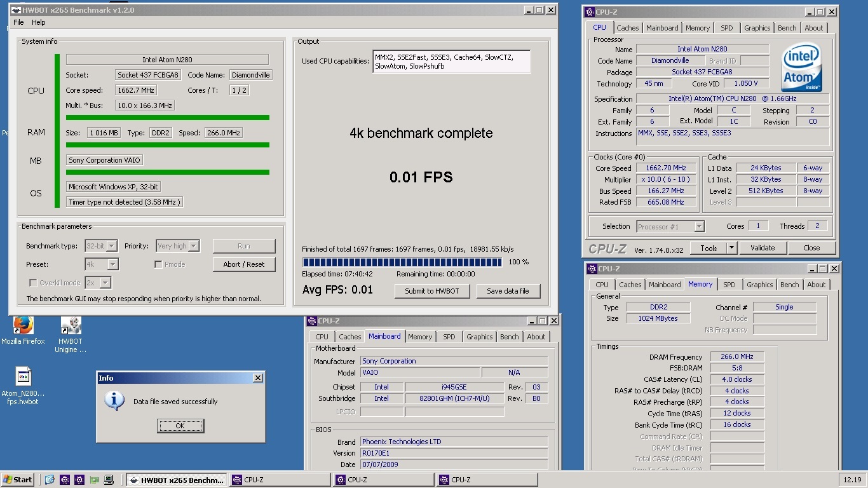This screenshot has height=488, width=868.
Task: Click BIOS Brand 'Phoenix Technologies LTD'
Action: click(454, 442)
